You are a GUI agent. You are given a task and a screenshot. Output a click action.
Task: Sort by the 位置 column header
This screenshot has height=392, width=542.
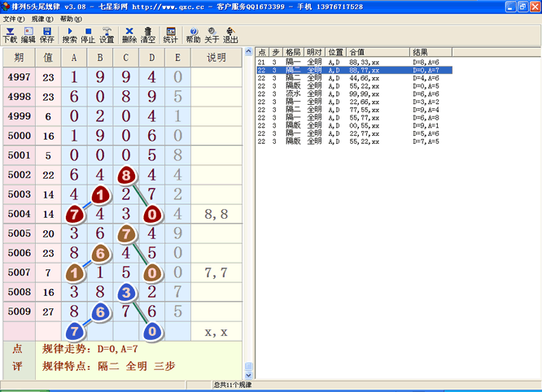(335, 52)
